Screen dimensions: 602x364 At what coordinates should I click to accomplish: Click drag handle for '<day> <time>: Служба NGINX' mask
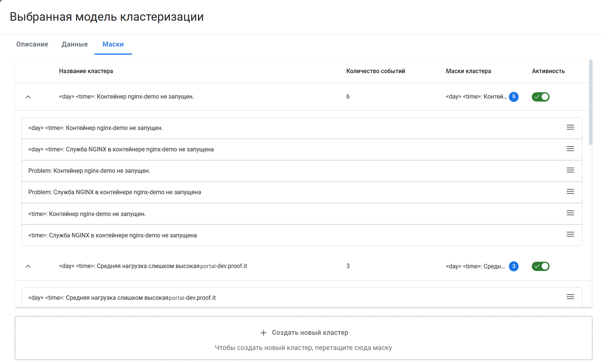(570, 149)
